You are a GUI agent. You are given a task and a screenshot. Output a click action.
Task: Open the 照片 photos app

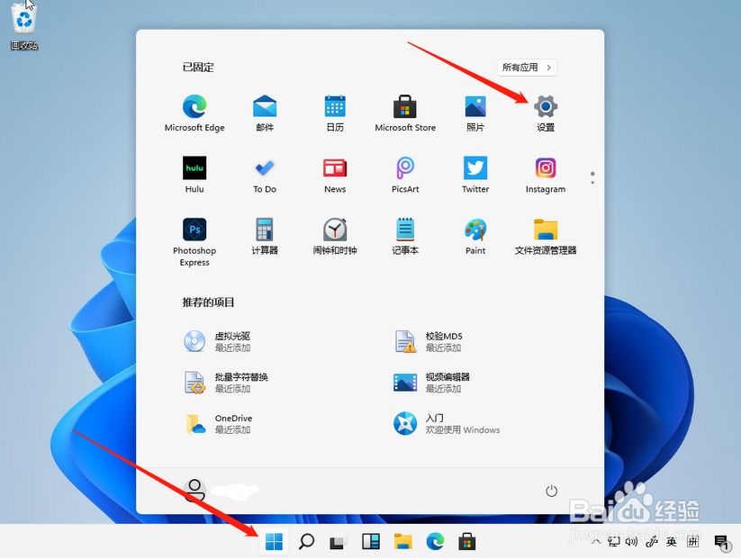[x=475, y=113]
